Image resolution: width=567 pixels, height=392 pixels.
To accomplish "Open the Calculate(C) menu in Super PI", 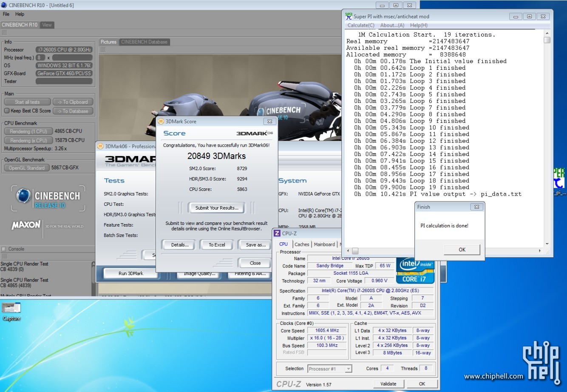I will pos(361,26).
